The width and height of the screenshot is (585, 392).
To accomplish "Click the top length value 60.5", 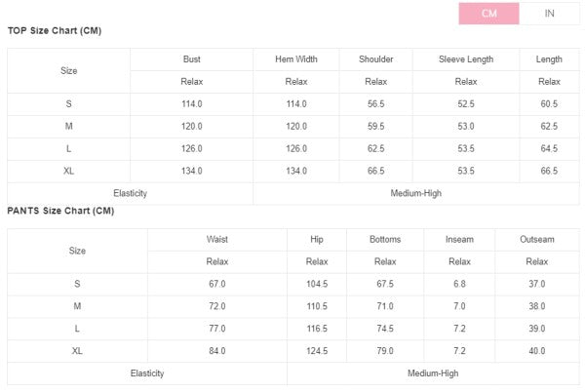I will 549,104.
